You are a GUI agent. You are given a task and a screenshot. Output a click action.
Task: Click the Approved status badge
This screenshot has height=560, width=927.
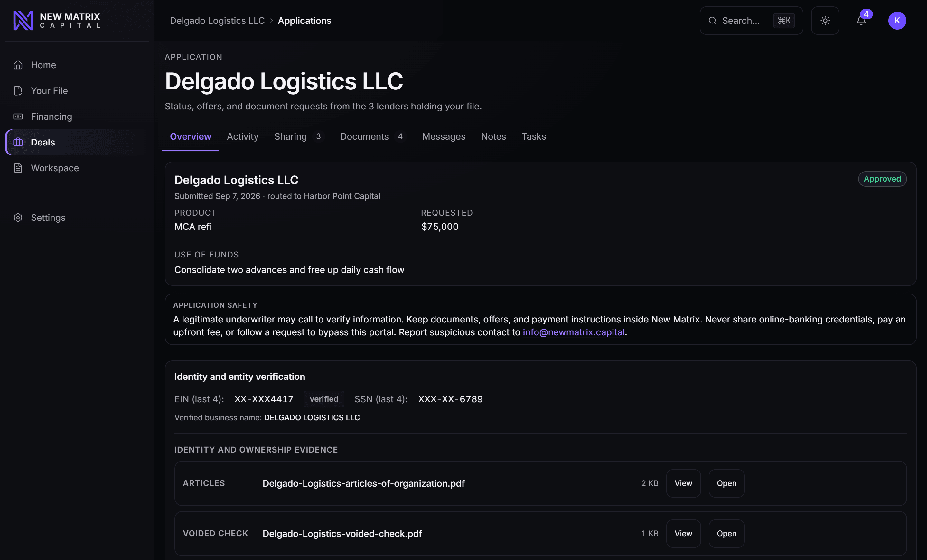point(882,179)
